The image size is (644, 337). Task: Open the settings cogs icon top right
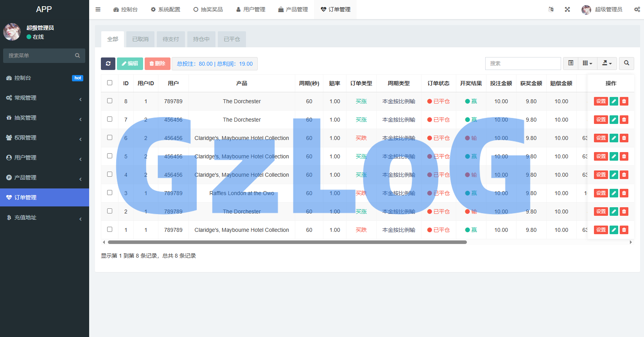[x=637, y=9]
